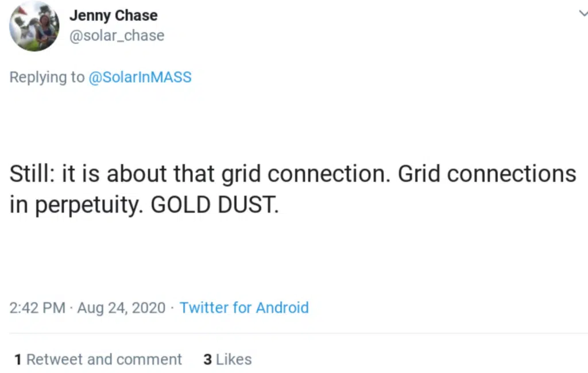Click the word "Likes" in the stats row
This screenshot has width=588, height=373.
coord(234,360)
